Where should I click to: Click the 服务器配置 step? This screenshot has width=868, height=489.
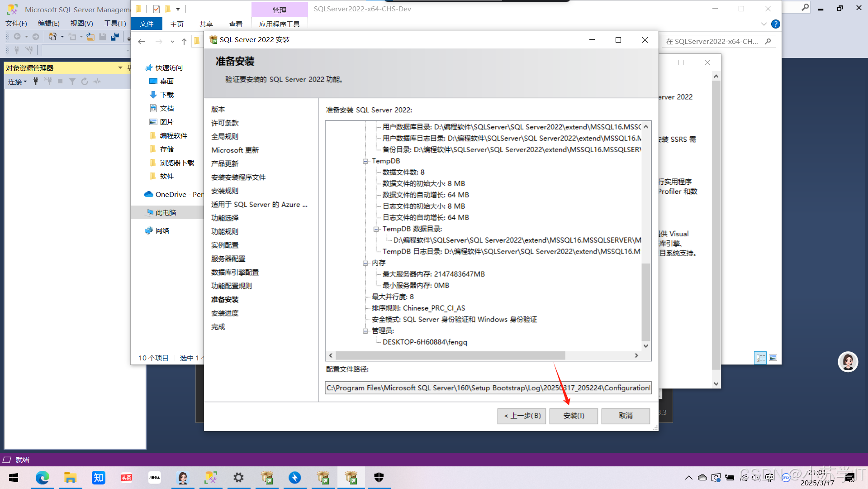click(x=228, y=259)
